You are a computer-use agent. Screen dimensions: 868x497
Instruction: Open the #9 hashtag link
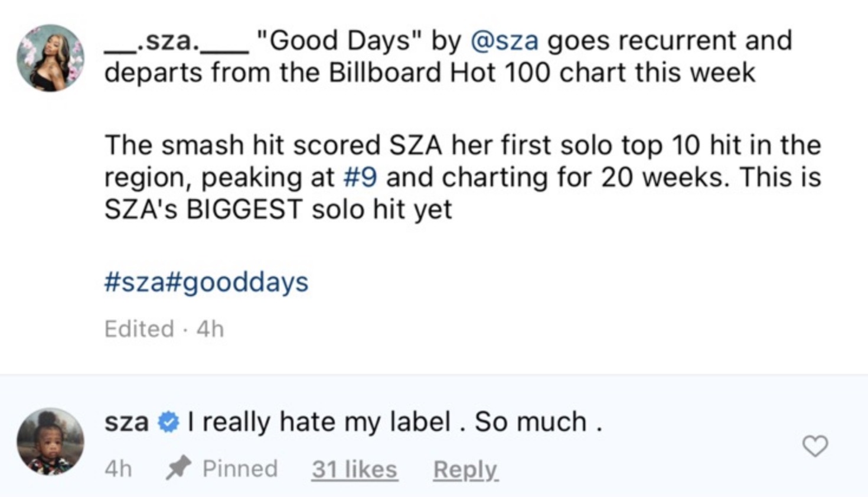(x=360, y=177)
